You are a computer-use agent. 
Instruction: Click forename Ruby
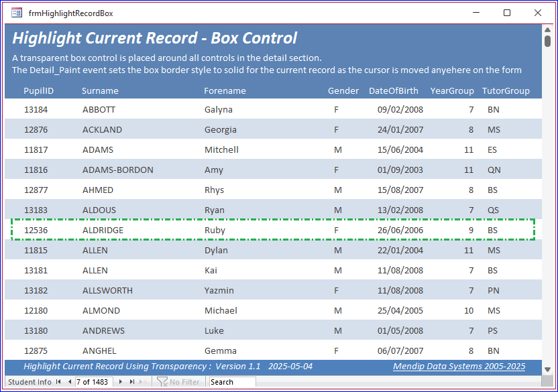pyautogui.click(x=215, y=230)
